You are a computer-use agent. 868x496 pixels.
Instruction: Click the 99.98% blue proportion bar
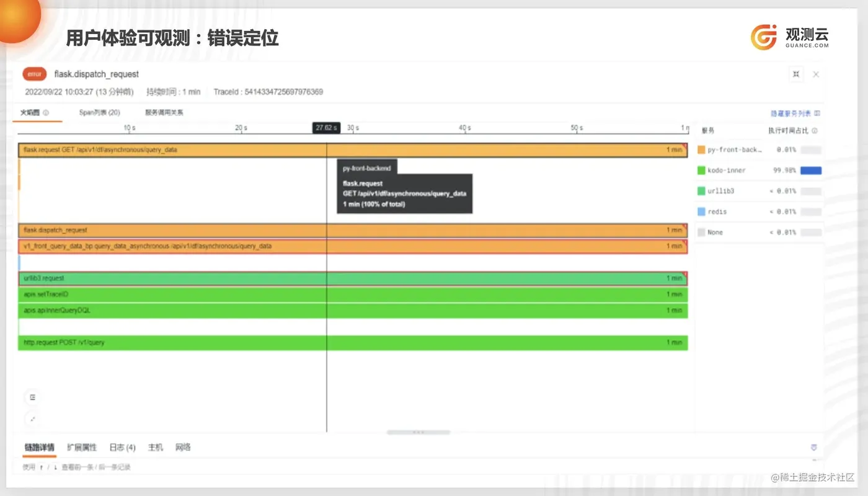click(x=811, y=170)
